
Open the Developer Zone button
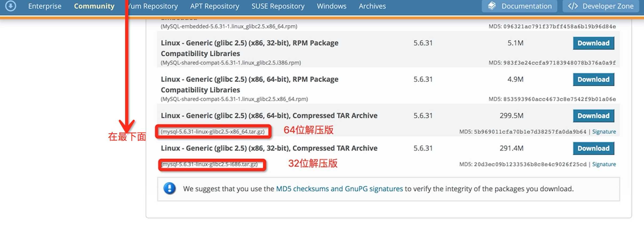[x=601, y=6]
